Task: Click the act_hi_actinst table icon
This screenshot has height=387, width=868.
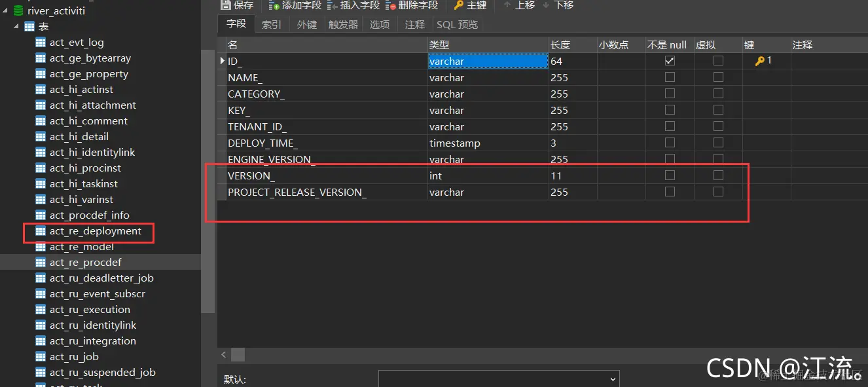Action: click(41, 90)
